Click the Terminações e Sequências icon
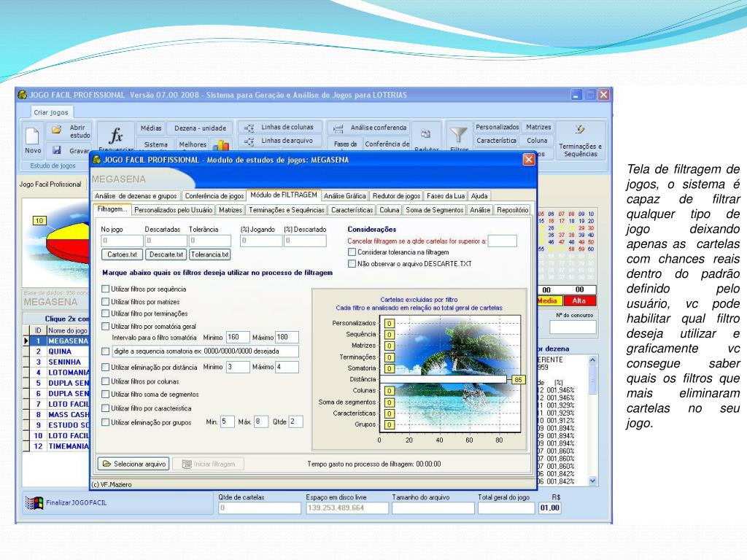Viewport: 747px width, 560px height. pos(580,130)
